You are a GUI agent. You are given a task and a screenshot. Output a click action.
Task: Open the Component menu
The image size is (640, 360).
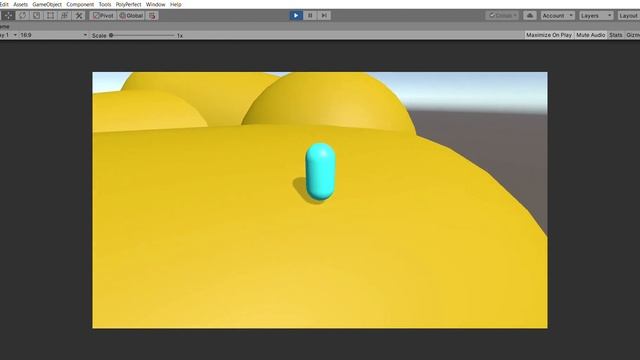pyautogui.click(x=80, y=4)
